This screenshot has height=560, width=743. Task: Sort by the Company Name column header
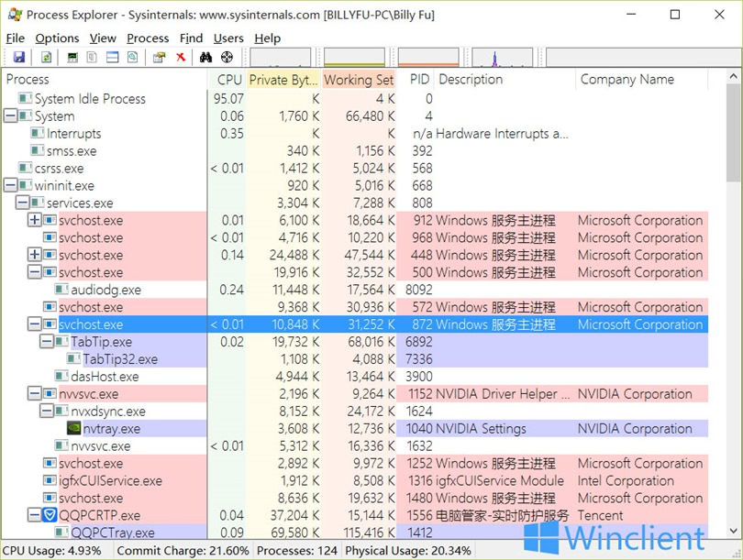click(x=641, y=80)
